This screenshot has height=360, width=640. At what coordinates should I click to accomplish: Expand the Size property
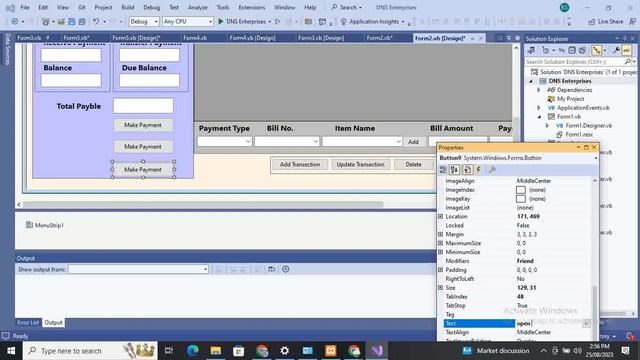pos(440,288)
